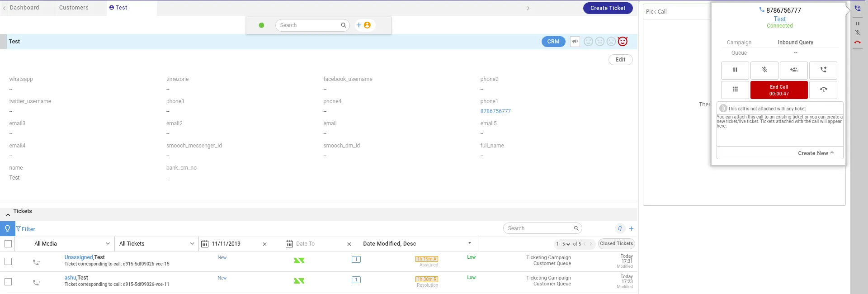Click the Edit customer button
The width and height of the screenshot is (868, 294).
(621, 60)
